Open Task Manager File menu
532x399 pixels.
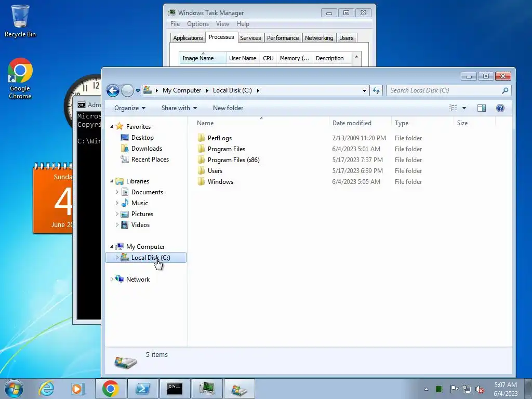tap(175, 24)
